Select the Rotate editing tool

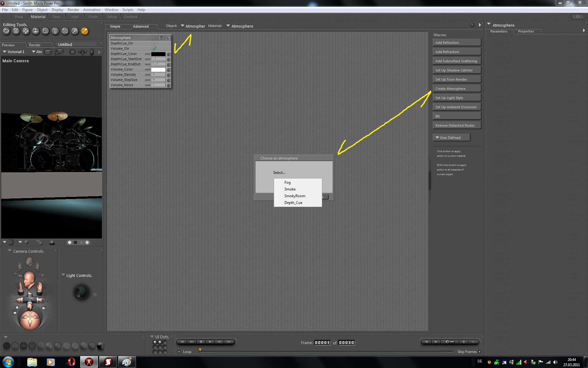(6, 31)
